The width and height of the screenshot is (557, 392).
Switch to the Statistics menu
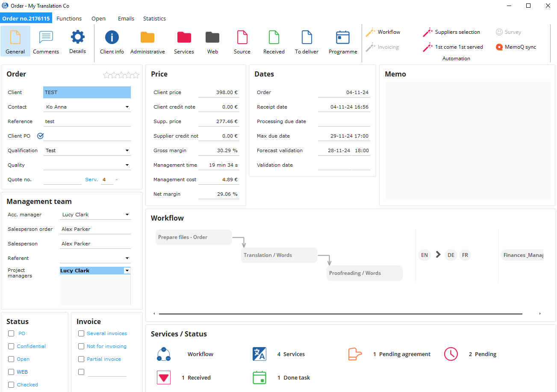(154, 18)
